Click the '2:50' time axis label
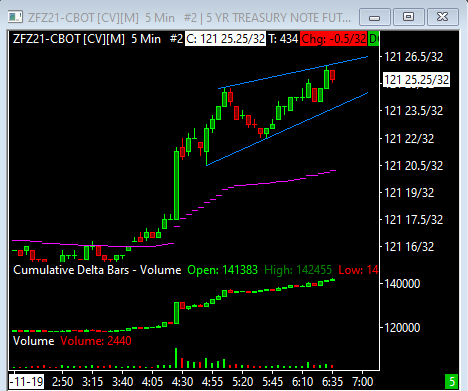 tap(62, 381)
